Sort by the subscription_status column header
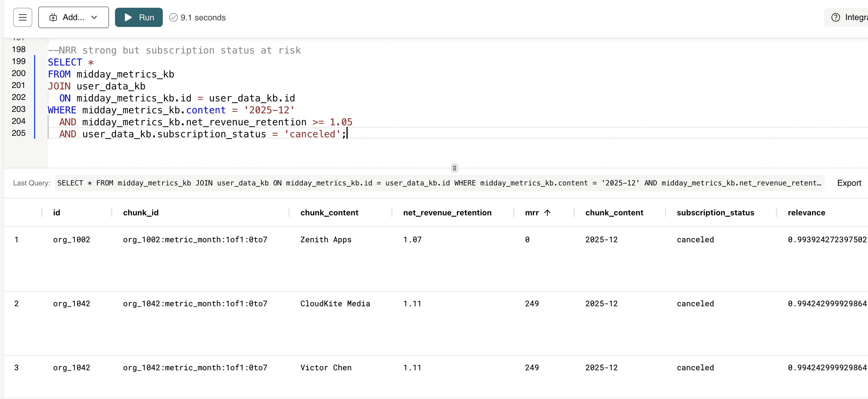868x399 pixels. pyautogui.click(x=715, y=212)
